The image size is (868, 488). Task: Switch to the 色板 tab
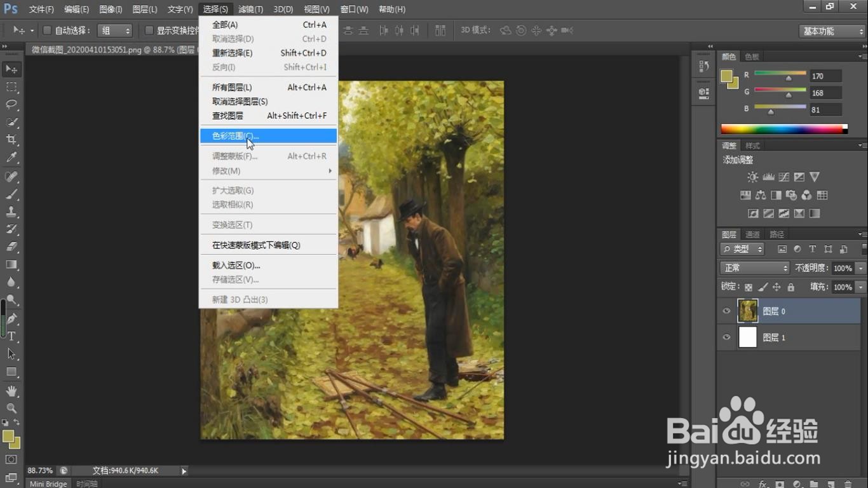coord(752,57)
